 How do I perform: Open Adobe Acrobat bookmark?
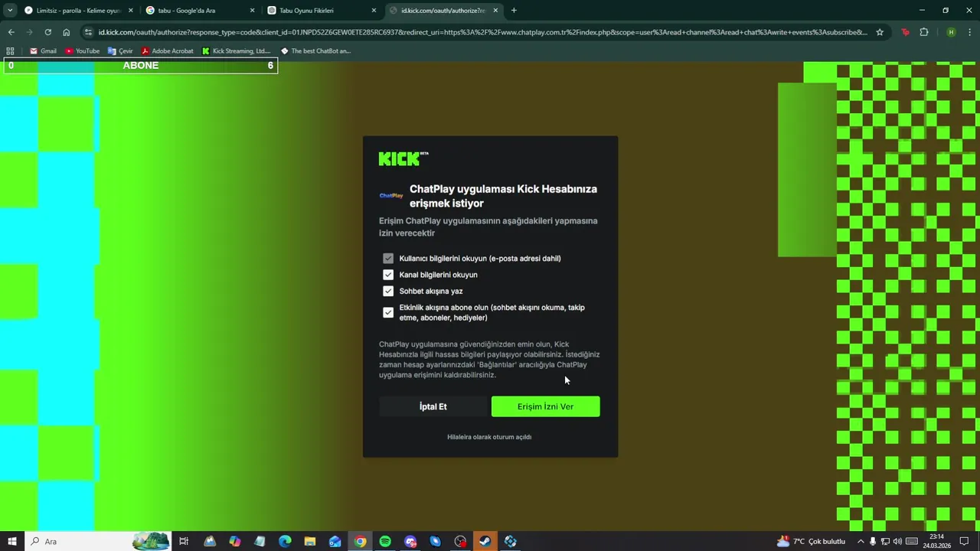pos(167,51)
